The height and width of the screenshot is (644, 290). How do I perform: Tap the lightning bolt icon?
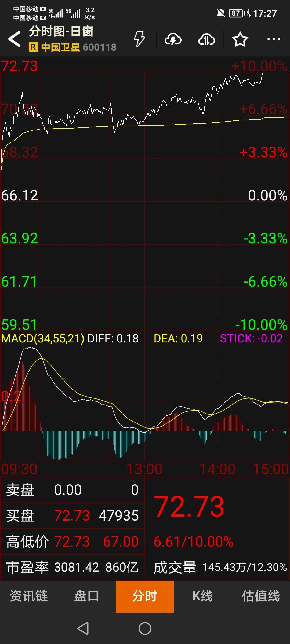click(x=139, y=39)
